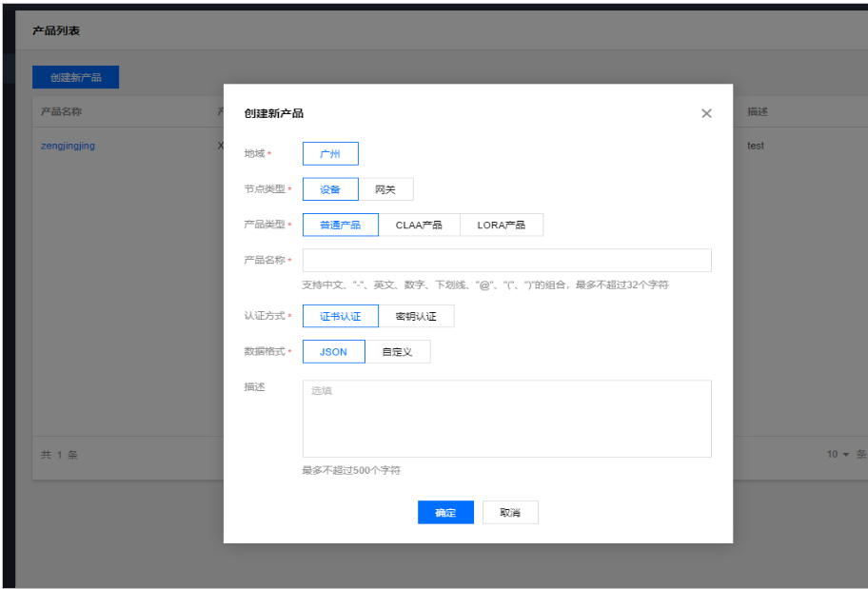The image size is (868, 589).
Task: Choose 证书认证 authentication method
Action: click(x=341, y=316)
